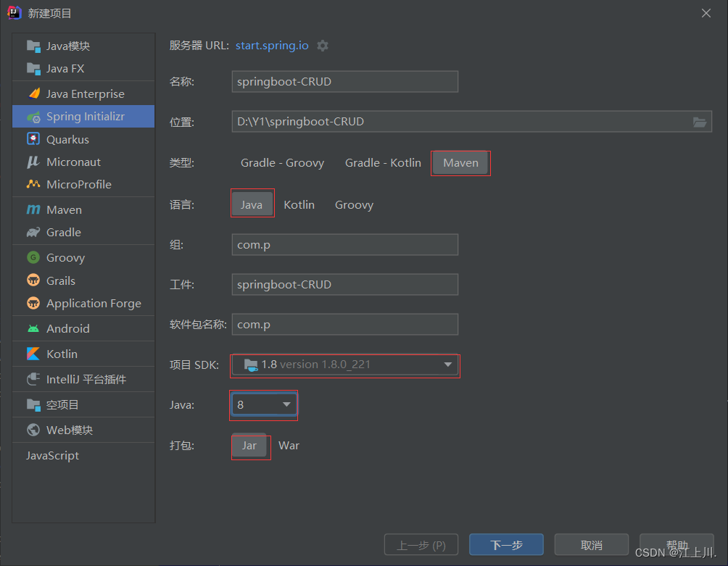728x566 pixels.
Task: Click the 取消 cancel button
Action: [592, 545]
